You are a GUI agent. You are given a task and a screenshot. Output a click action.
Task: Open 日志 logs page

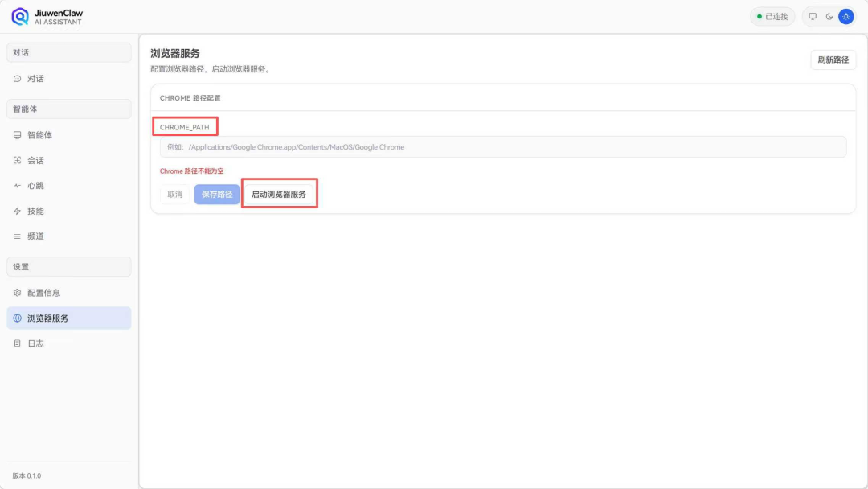(x=68, y=343)
